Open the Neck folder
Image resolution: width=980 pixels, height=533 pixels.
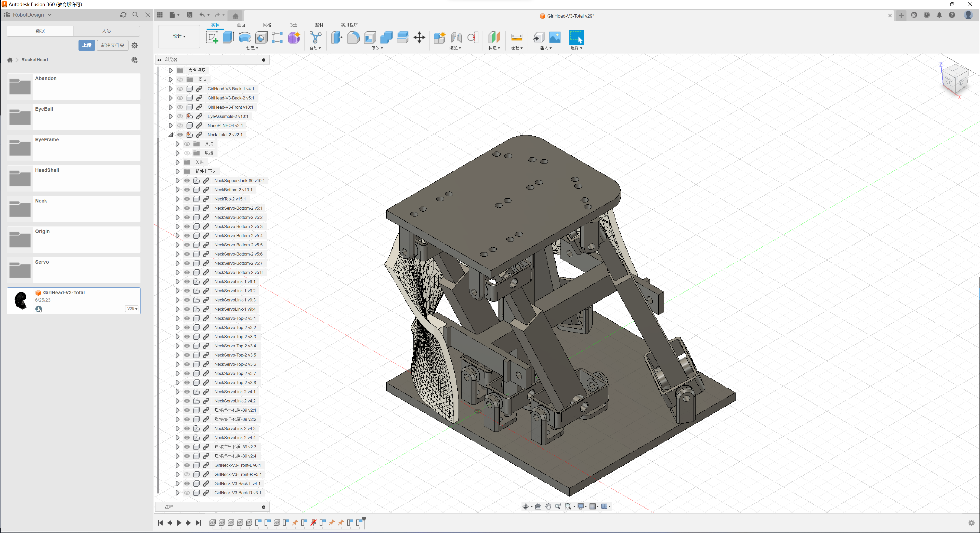74,209
